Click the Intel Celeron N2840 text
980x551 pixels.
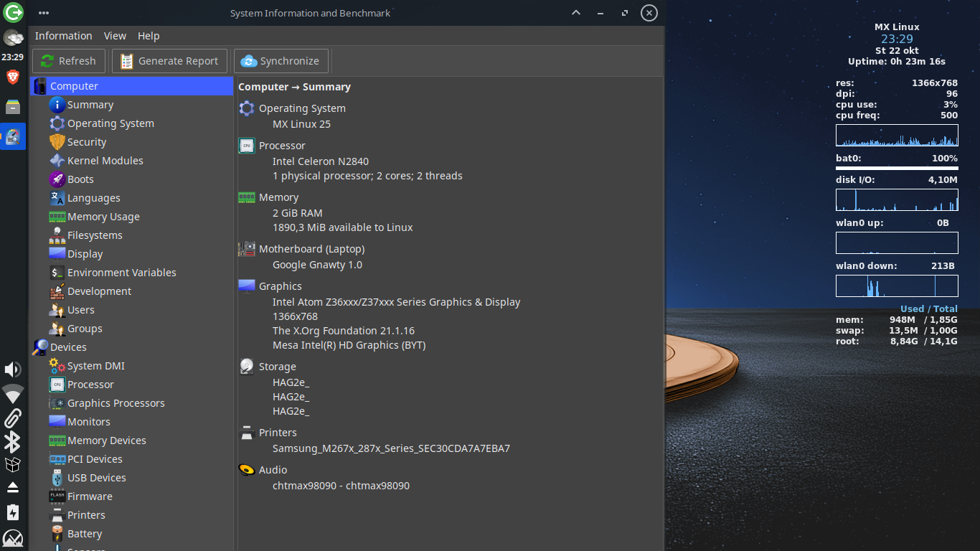[x=321, y=161]
